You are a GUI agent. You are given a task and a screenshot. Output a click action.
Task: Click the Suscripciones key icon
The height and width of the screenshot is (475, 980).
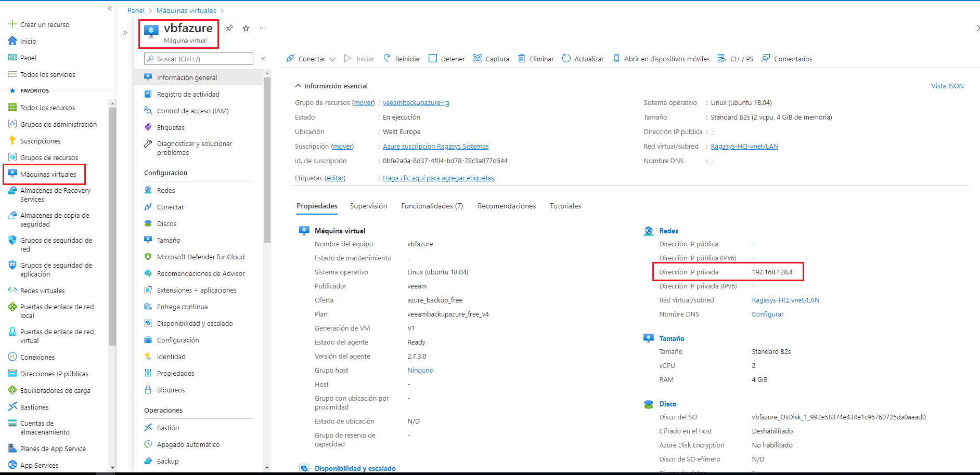[x=12, y=140]
